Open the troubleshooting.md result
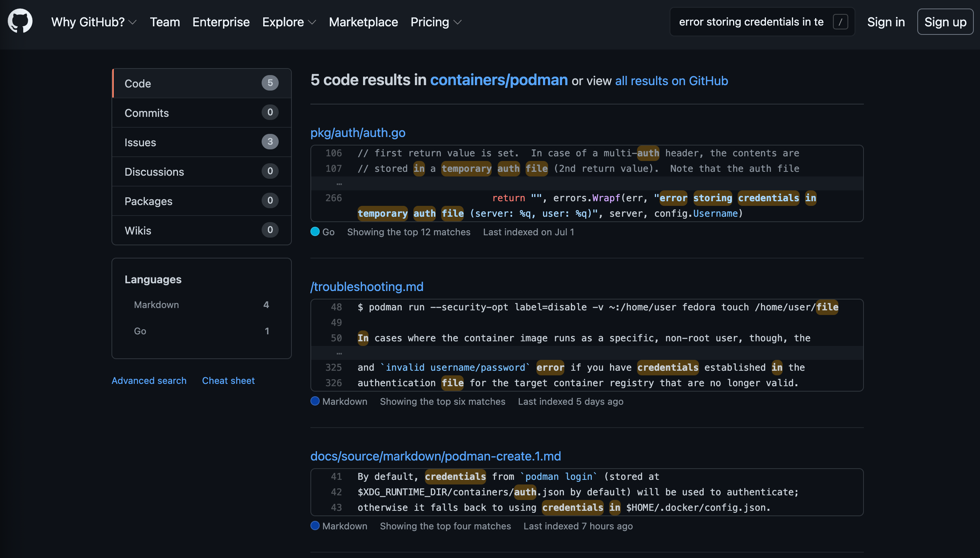This screenshot has height=558, width=980. (367, 287)
